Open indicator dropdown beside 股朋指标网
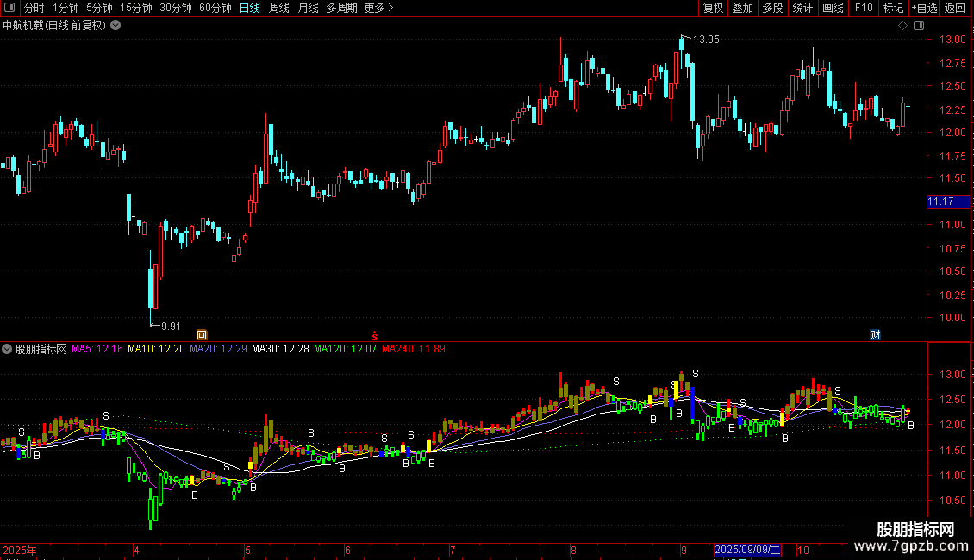This screenshot has height=560, width=974. coord(7,349)
